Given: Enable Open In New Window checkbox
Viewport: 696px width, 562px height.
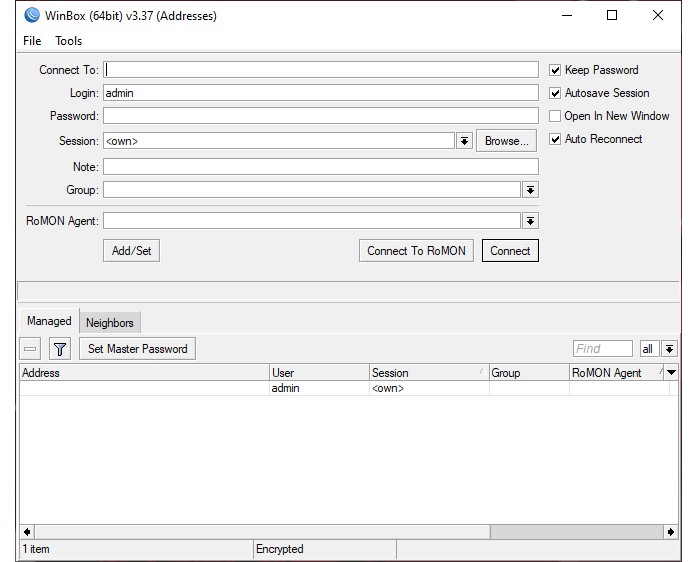Looking at the screenshot, I should click(555, 116).
